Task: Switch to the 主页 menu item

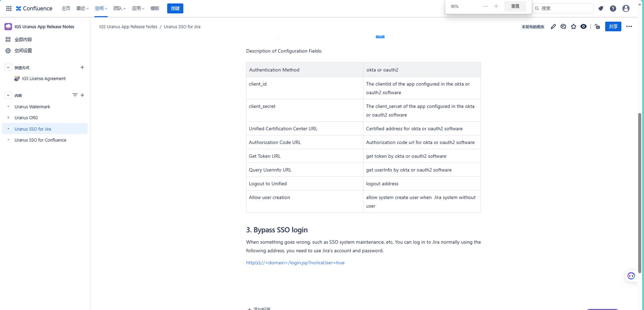Action: click(x=66, y=8)
